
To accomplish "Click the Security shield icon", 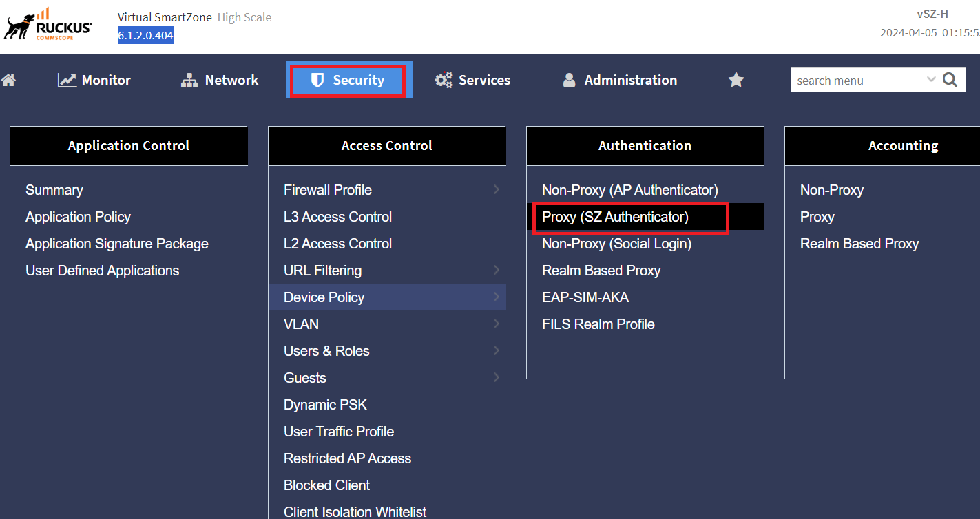I will [317, 80].
